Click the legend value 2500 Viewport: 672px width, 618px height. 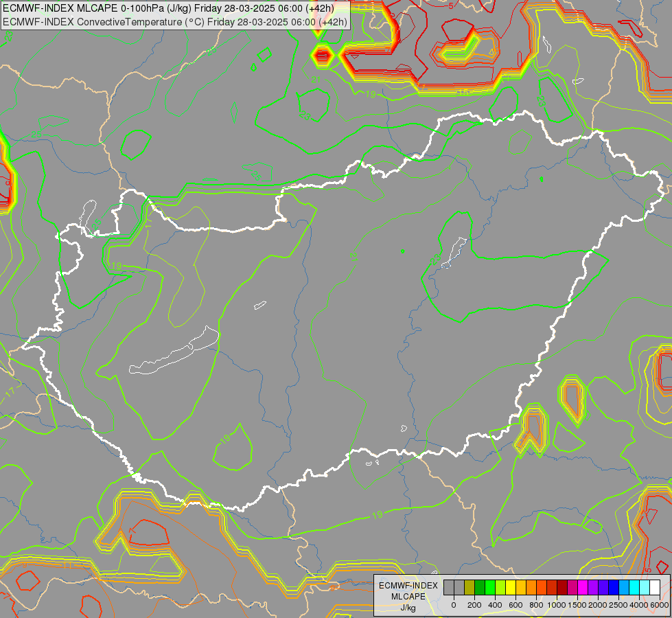point(618,605)
